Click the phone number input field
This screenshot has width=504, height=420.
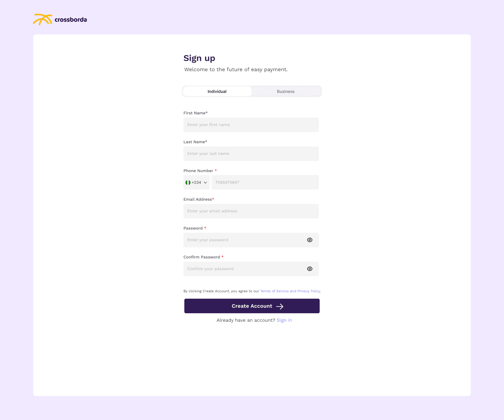pyautogui.click(x=265, y=182)
